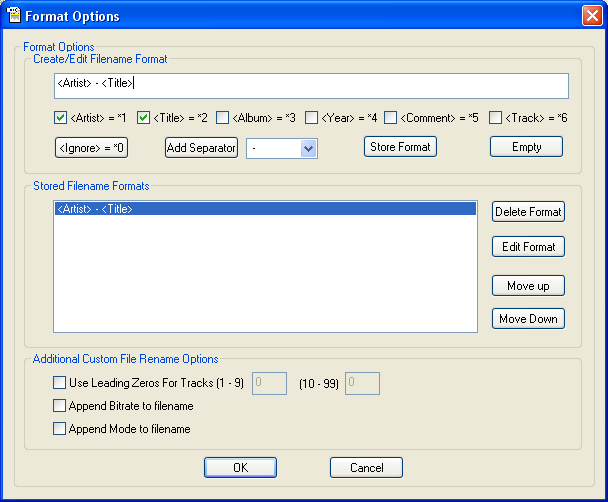The image size is (608, 502).
Task: Tick the <Year> = *4 checkbox
Action: (x=311, y=118)
